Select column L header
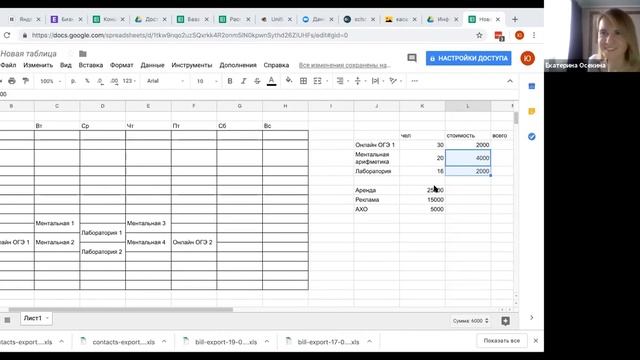 [468, 106]
